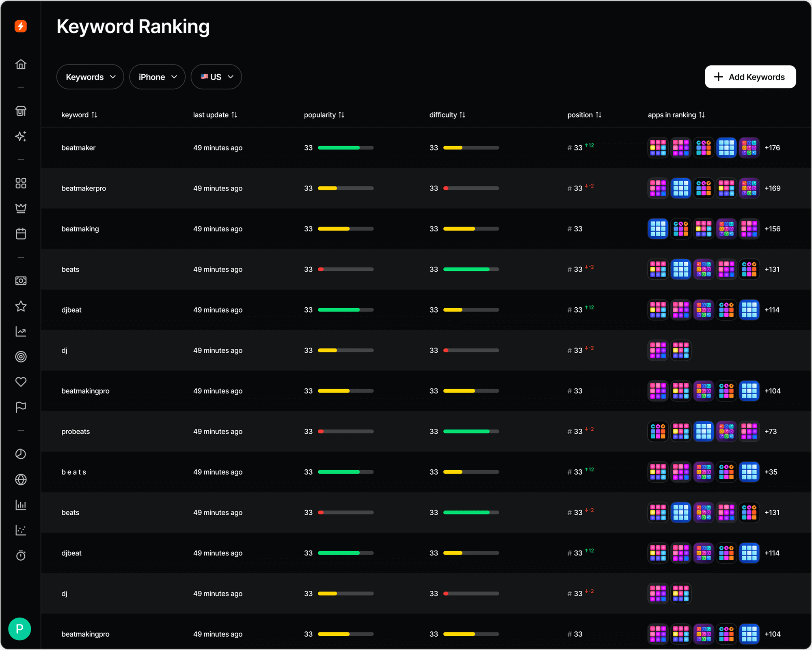812x650 pixels.
Task: Open the scatter plot analytics icon
Action: [x=21, y=530]
